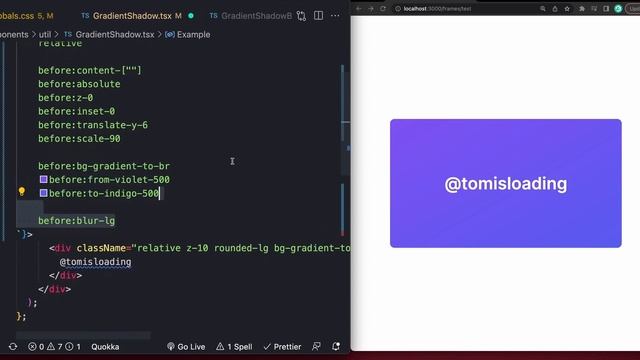Click before:inset-0 text

click(77, 111)
